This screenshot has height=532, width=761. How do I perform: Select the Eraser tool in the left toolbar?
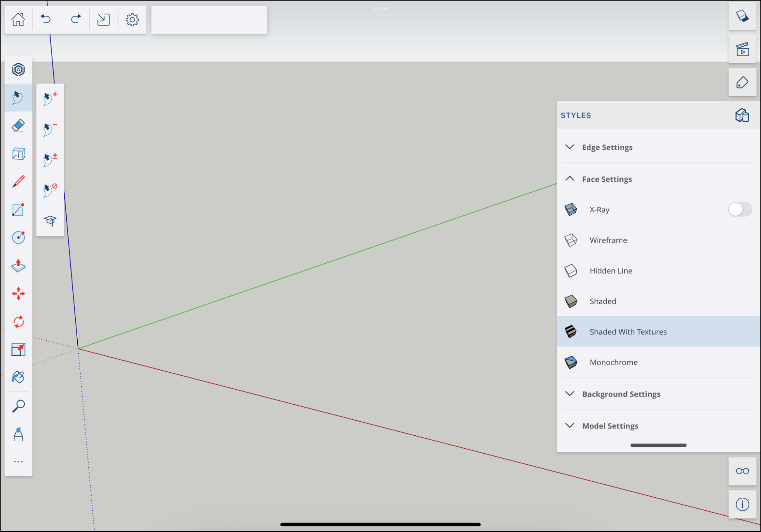tap(18, 125)
